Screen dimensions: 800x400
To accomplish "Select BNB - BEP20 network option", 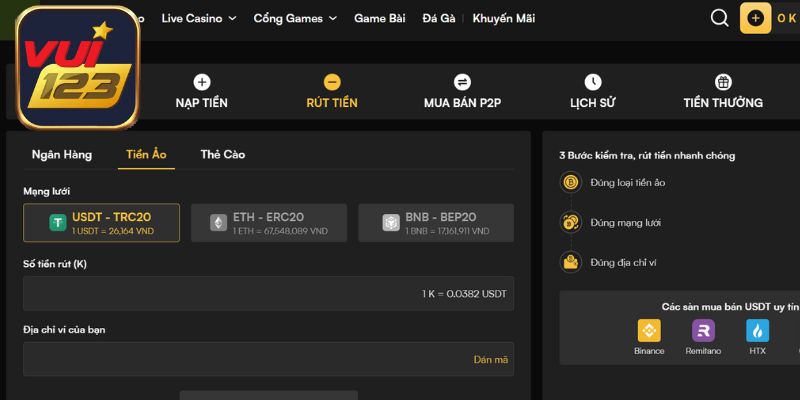I will pyautogui.click(x=435, y=222).
